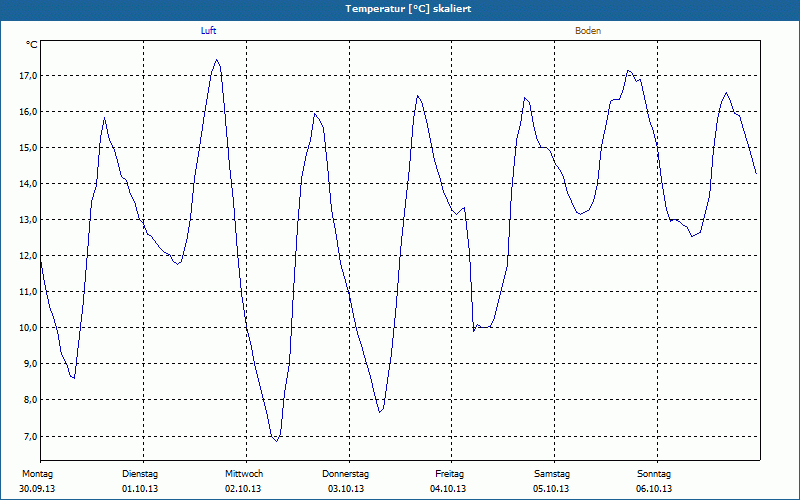Click the °C unit label
The image size is (800, 500).
point(32,45)
